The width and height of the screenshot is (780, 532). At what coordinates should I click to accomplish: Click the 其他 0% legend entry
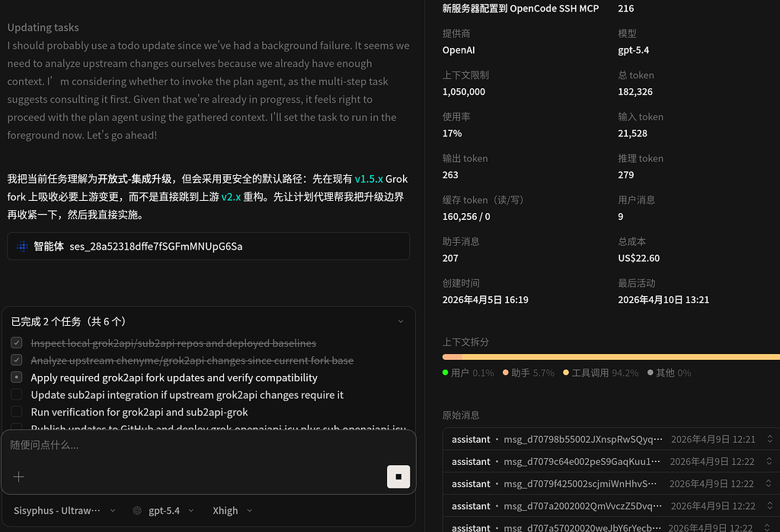tap(669, 373)
